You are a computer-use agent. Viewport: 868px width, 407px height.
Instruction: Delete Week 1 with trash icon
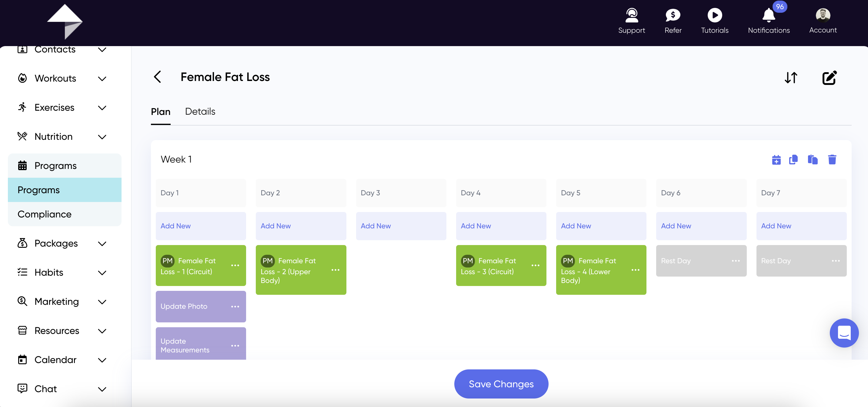coord(832,160)
